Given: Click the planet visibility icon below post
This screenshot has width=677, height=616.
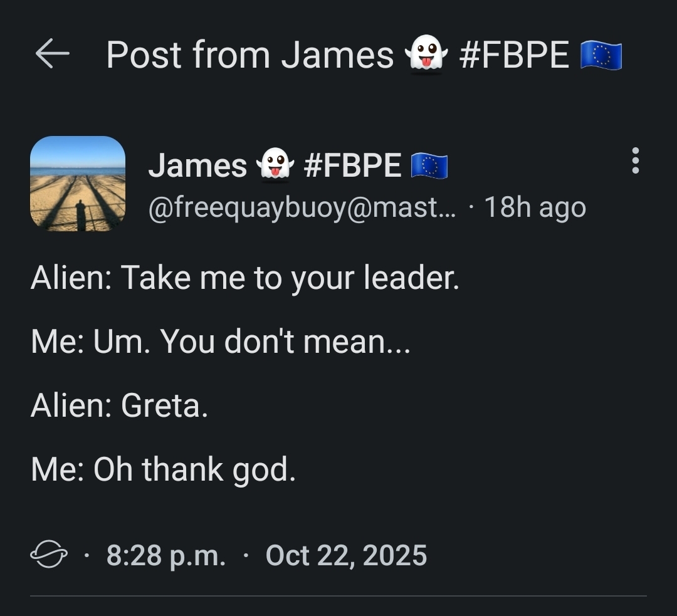Looking at the screenshot, I should coord(49,556).
